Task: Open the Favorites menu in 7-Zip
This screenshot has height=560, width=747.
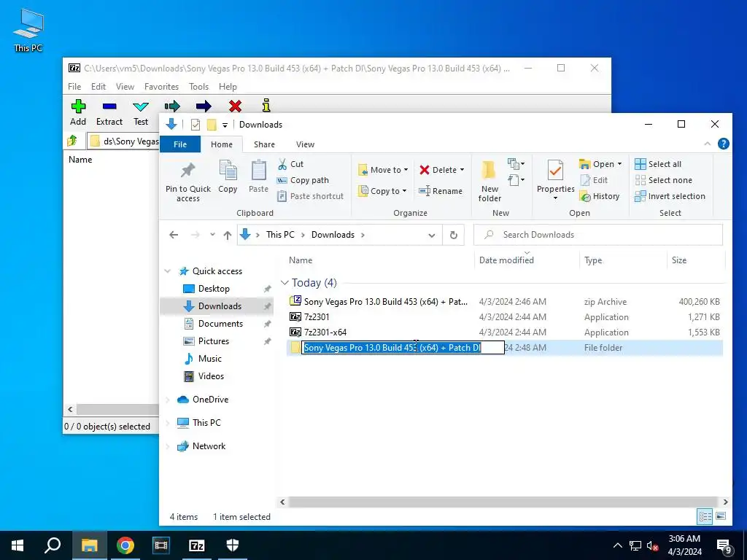Action: click(161, 87)
